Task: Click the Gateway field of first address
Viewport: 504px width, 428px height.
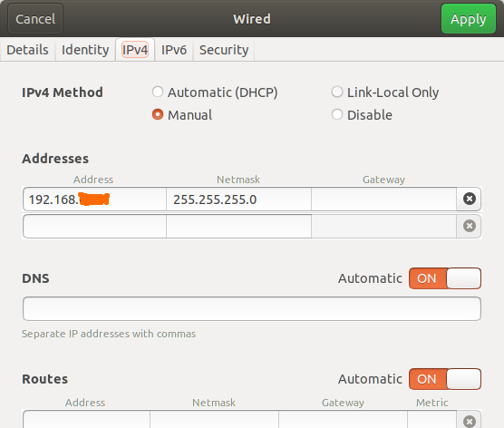Action: click(x=383, y=199)
